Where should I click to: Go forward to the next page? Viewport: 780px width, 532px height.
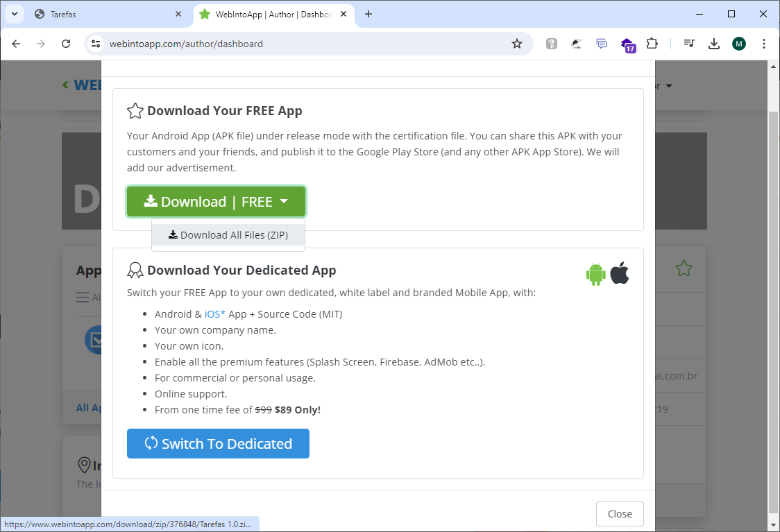pyautogui.click(x=41, y=44)
